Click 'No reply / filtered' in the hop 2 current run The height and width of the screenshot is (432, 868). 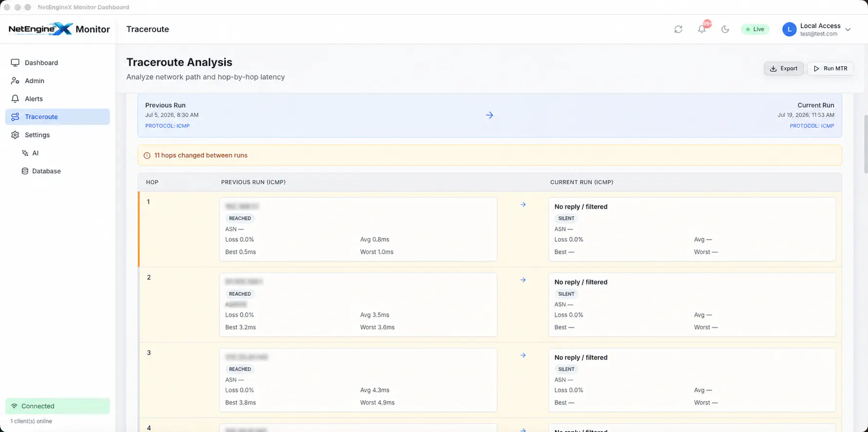point(581,282)
